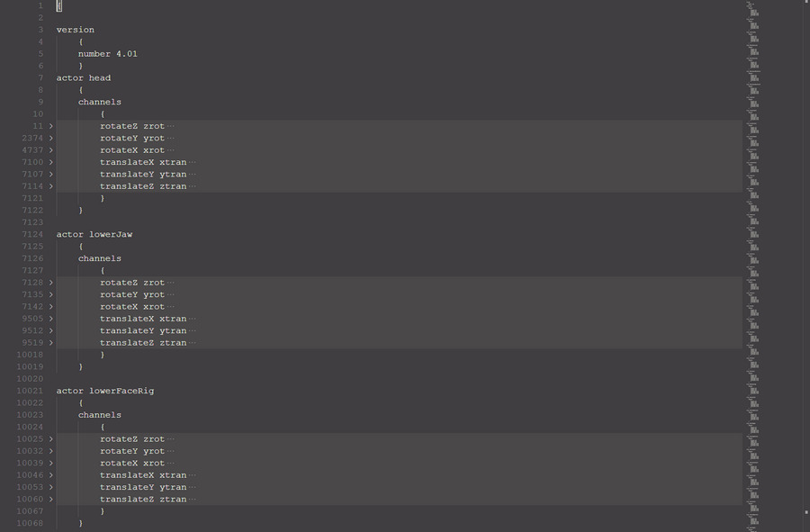Click the vertical scrollbar at the right edge

coord(805,270)
